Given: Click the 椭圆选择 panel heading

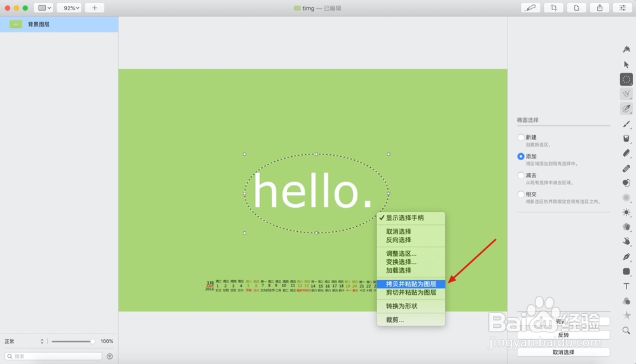Looking at the screenshot, I should point(528,120).
